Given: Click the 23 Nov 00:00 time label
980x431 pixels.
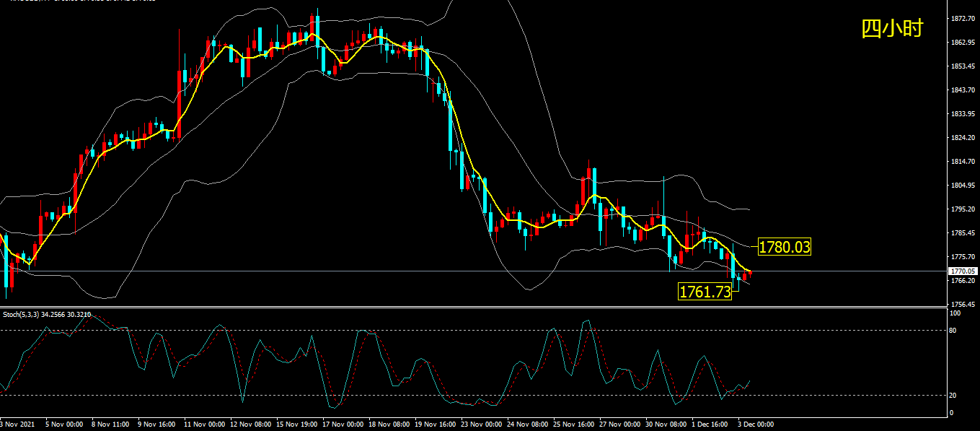Looking at the screenshot, I should pyautogui.click(x=480, y=425).
